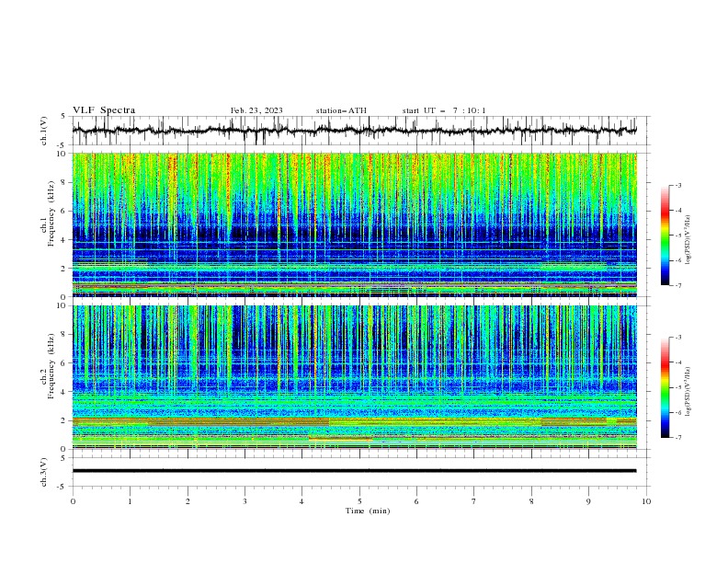This screenshot has height=563, width=728.
Task: Click the upper color scale bar
Action: (665, 236)
